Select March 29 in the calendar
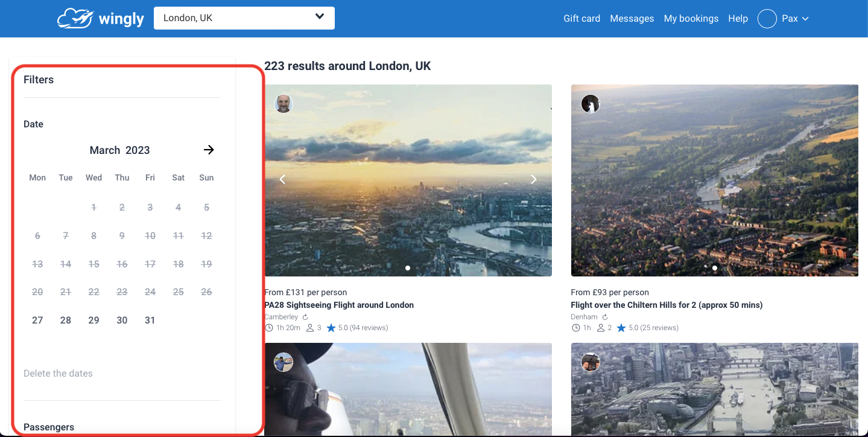 [93, 321]
